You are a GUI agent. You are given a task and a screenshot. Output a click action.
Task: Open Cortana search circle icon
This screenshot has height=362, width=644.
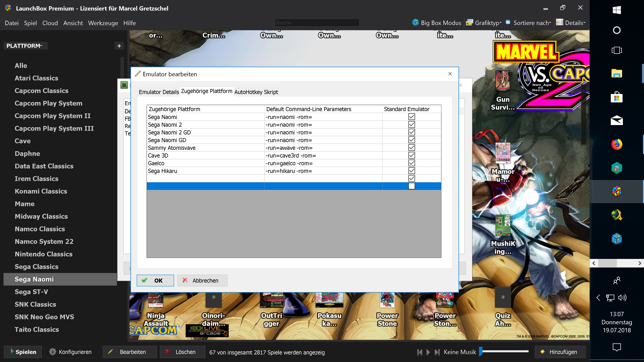[x=616, y=30]
